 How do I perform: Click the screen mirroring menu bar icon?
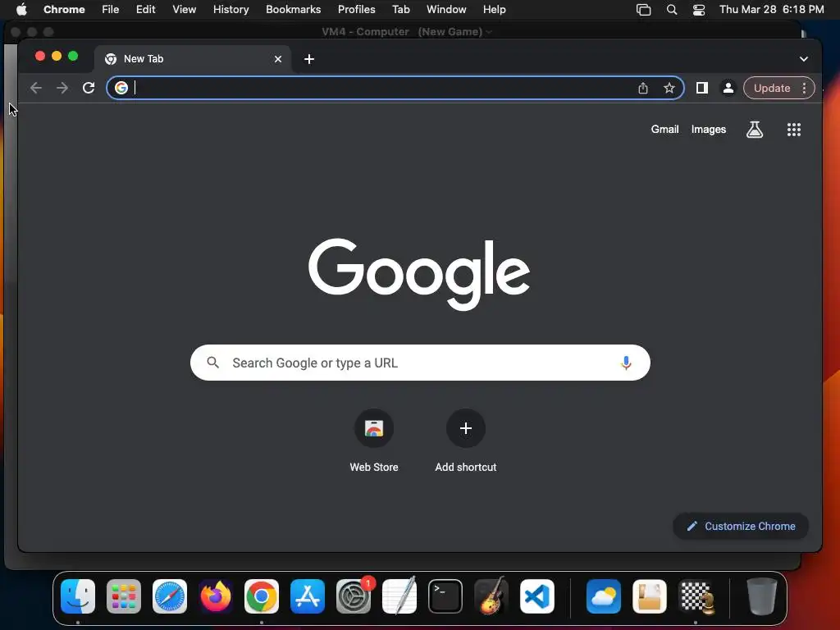[643, 10]
